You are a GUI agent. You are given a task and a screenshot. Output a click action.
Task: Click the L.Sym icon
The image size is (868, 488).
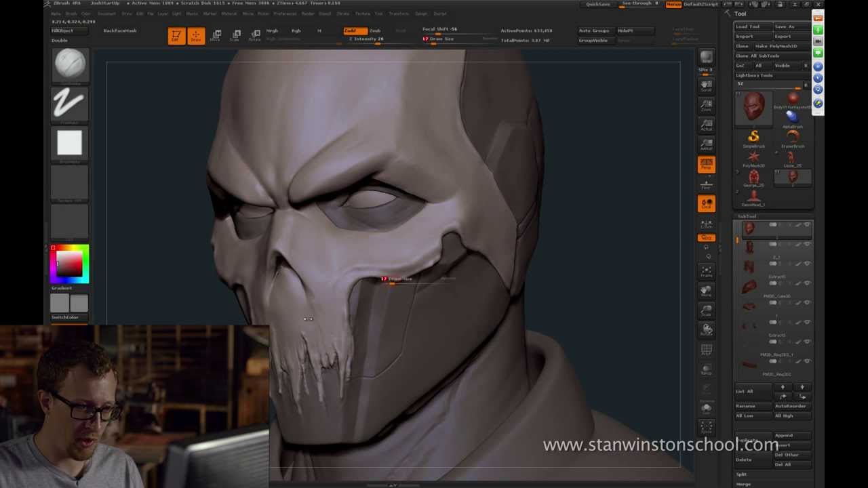click(x=706, y=223)
